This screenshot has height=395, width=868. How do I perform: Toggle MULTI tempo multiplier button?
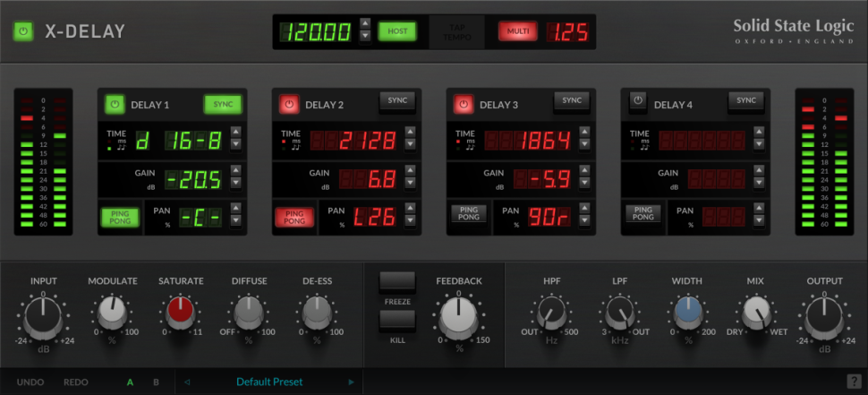pyautogui.click(x=518, y=31)
